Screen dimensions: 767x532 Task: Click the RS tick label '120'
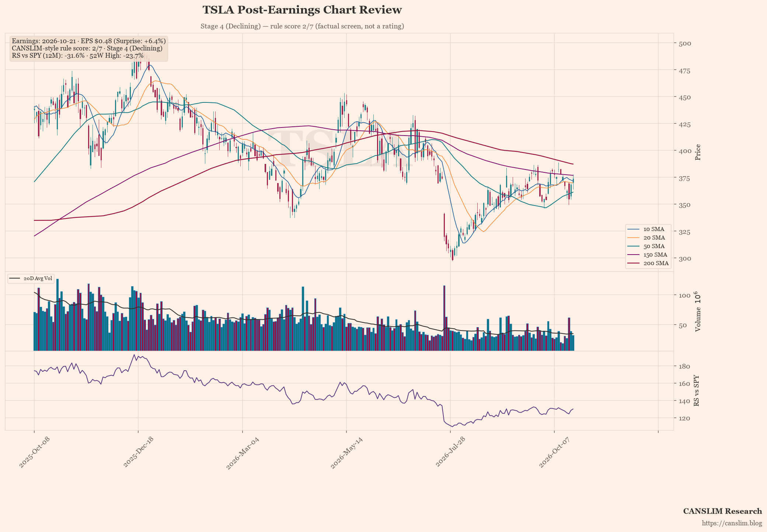tap(684, 418)
